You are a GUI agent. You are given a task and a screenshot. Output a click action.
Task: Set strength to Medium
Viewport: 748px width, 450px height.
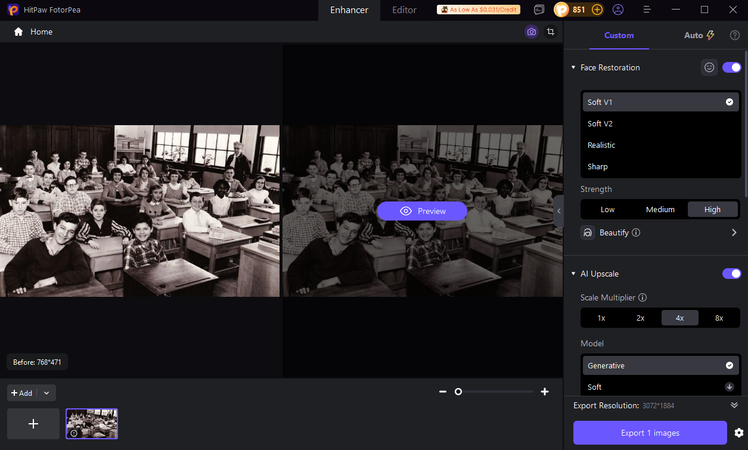tap(660, 209)
